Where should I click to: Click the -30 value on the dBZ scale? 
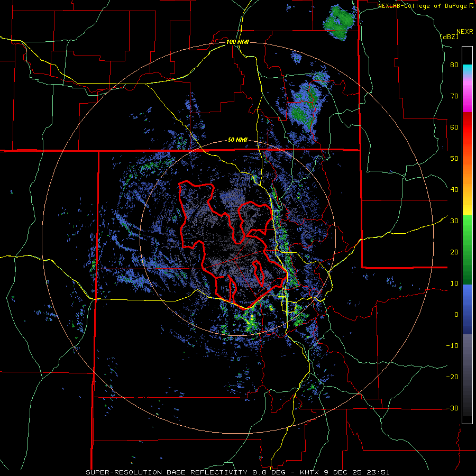coord(452,408)
